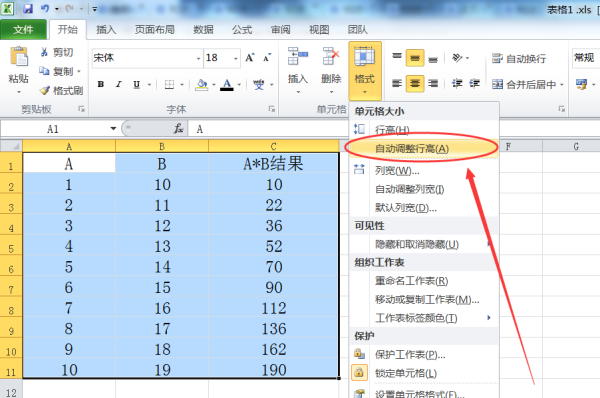Open the File (文件) tab
This screenshot has height=398, width=600.
[x=23, y=29]
